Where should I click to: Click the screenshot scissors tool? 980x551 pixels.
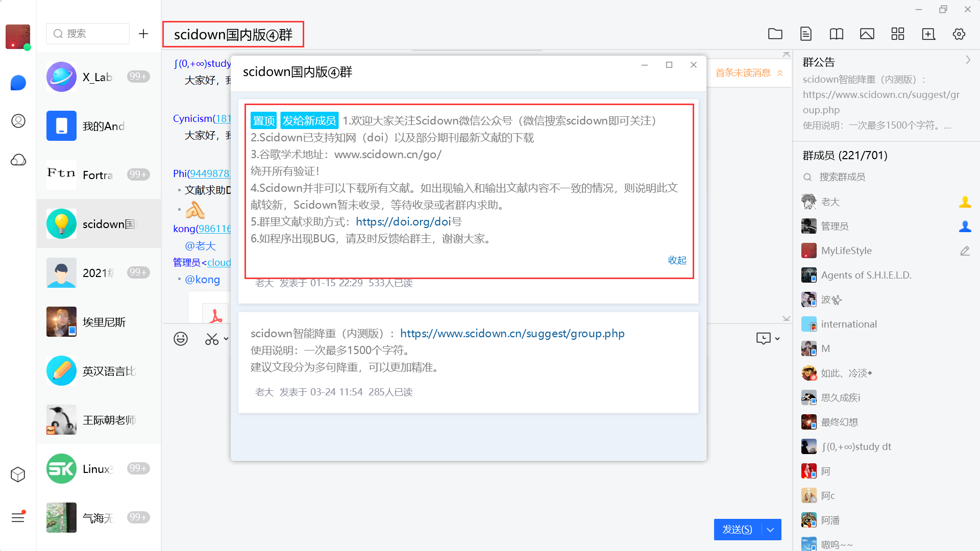pos(211,339)
